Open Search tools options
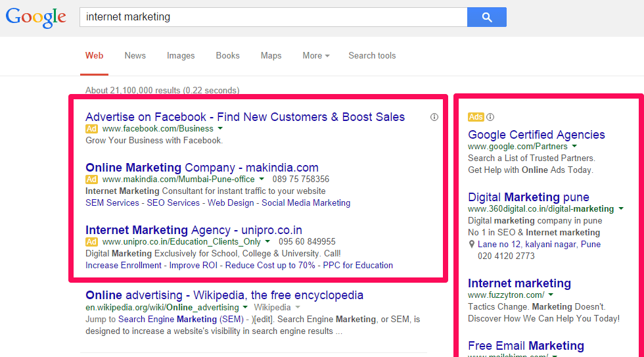Viewport: 644px width, 357px height. 372,55
